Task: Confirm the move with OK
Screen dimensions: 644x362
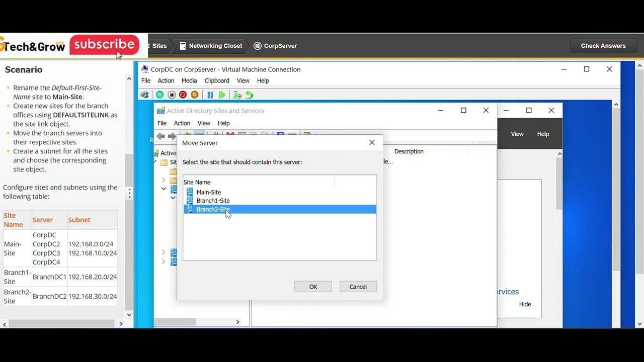Action: click(313, 287)
